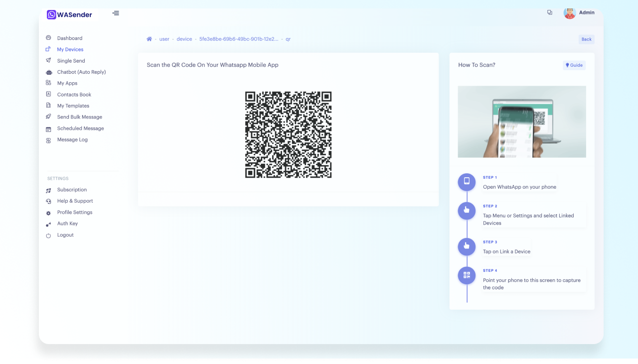
Task: Click the 'qr' breadcrumb item
Action: coord(288,39)
